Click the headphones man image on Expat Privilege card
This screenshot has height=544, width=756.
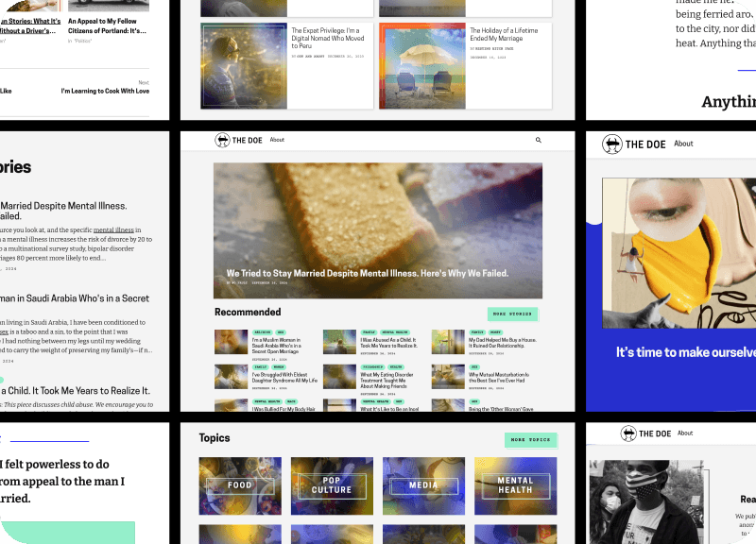click(x=244, y=66)
